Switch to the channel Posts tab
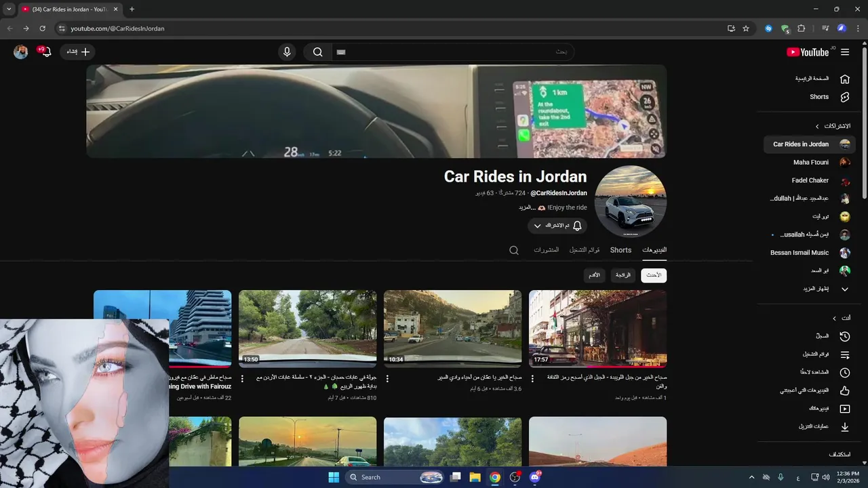 pos(546,250)
